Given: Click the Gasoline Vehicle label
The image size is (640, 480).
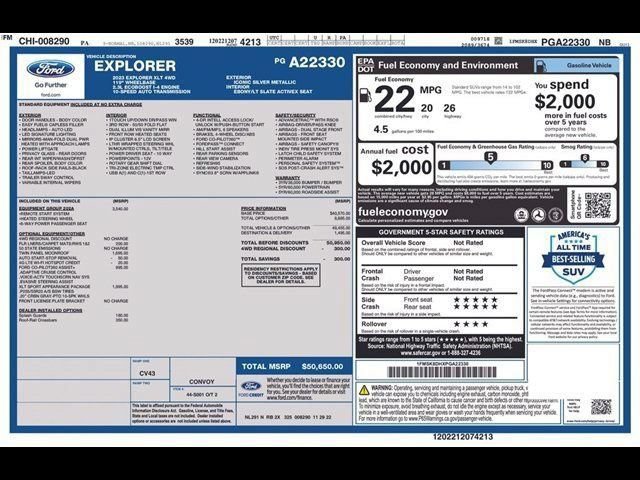Looking at the screenshot, I should pos(589,65).
